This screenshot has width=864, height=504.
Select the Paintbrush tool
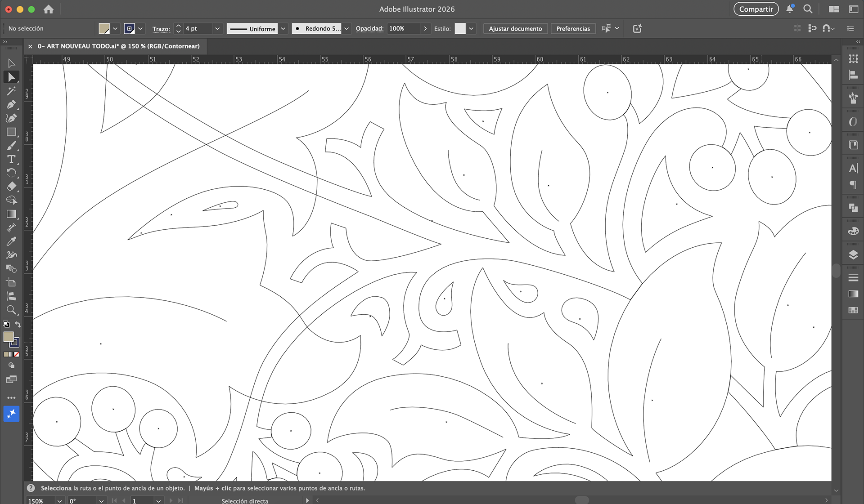pos(11,146)
